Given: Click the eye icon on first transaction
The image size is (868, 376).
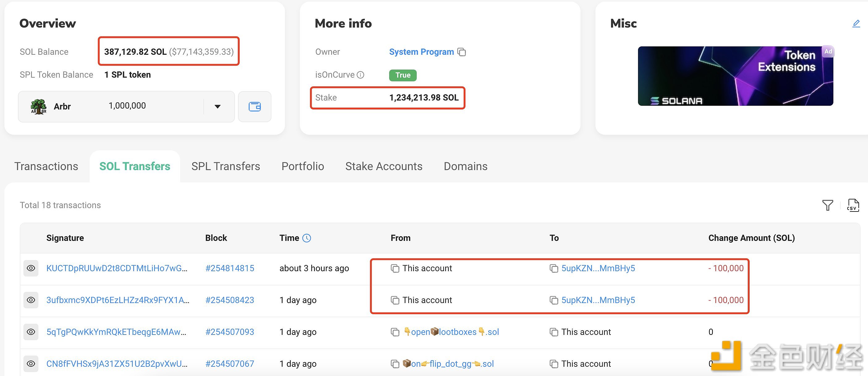Looking at the screenshot, I should [x=32, y=268].
